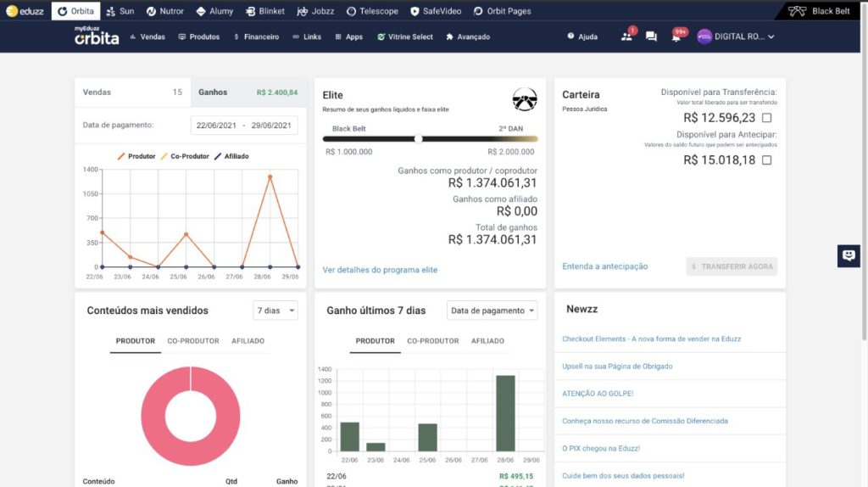Select Co-Produtor tab in Conteúdos mais vendidos
The width and height of the screenshot is (868, 487).
coord(193,341)
